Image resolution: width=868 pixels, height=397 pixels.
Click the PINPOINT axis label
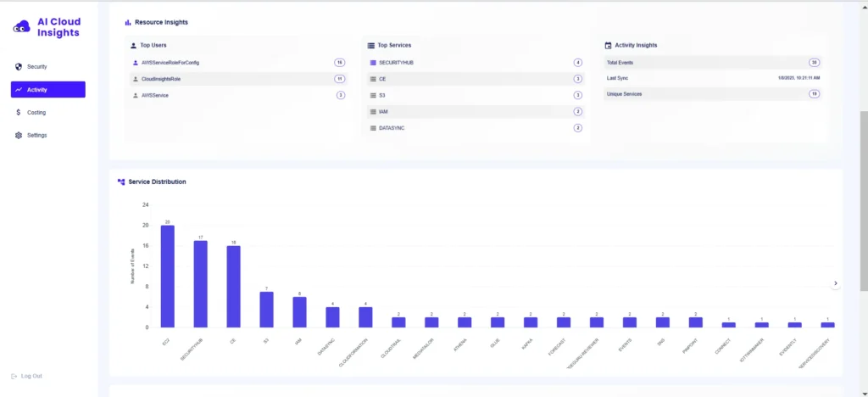690,346
